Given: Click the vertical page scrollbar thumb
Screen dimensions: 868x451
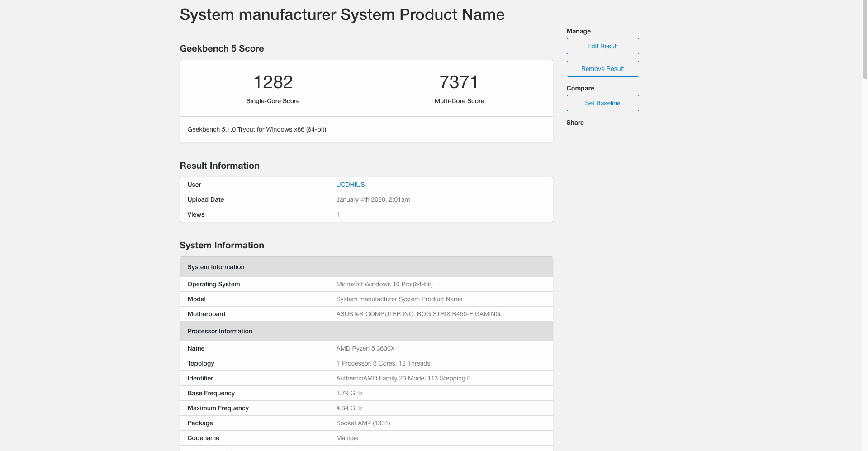Looking at the screenshot, I should (865, 40).
